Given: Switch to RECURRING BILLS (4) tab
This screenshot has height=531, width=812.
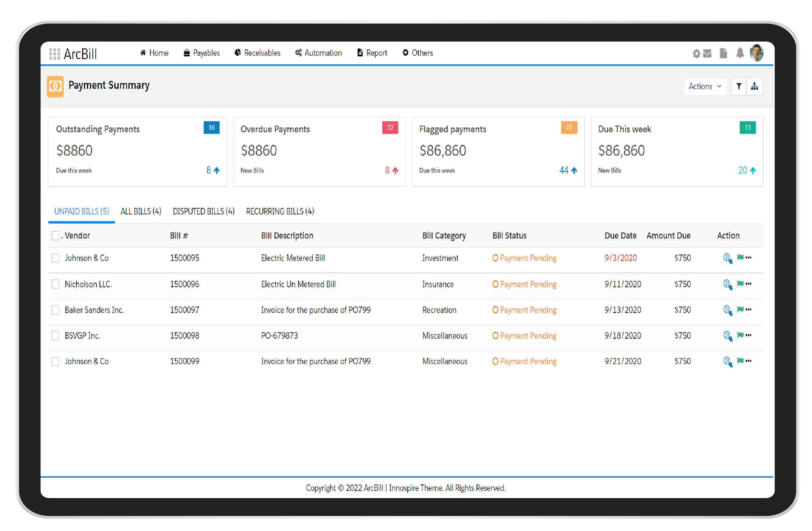Looking at the screenshot, I should coord(280,211).
